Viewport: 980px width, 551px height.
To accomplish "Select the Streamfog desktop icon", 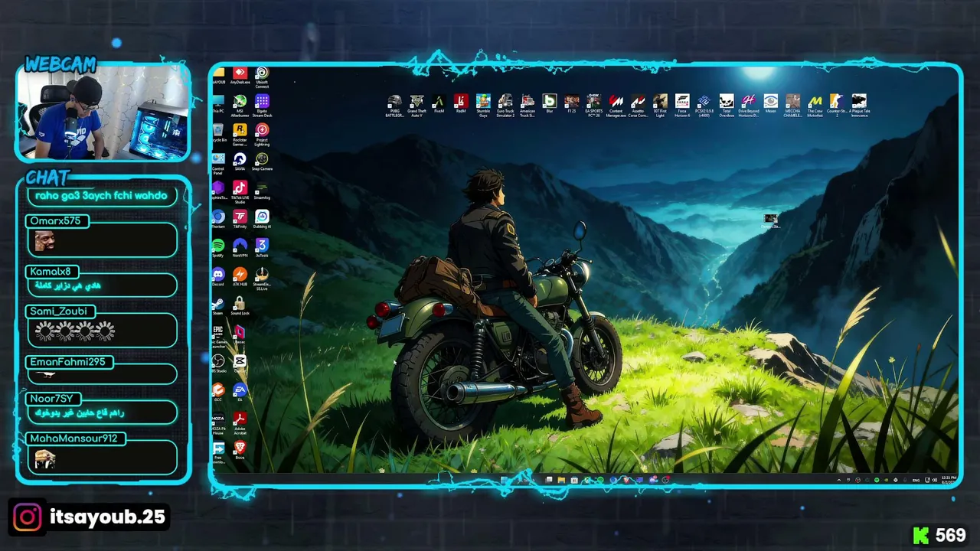I will pyautogui.click(x=262, y=191).
